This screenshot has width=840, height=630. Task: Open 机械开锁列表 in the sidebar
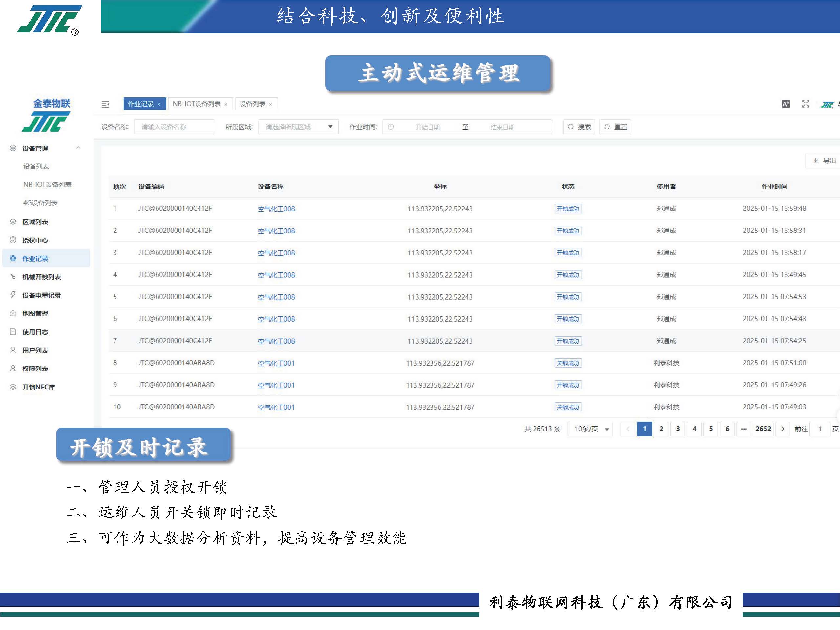click(41, 277)
